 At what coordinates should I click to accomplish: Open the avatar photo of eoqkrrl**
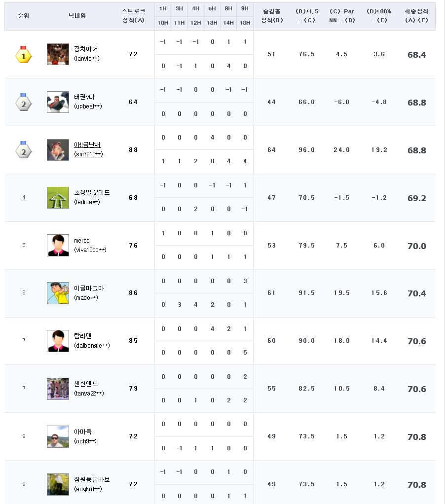pos(58,484)
